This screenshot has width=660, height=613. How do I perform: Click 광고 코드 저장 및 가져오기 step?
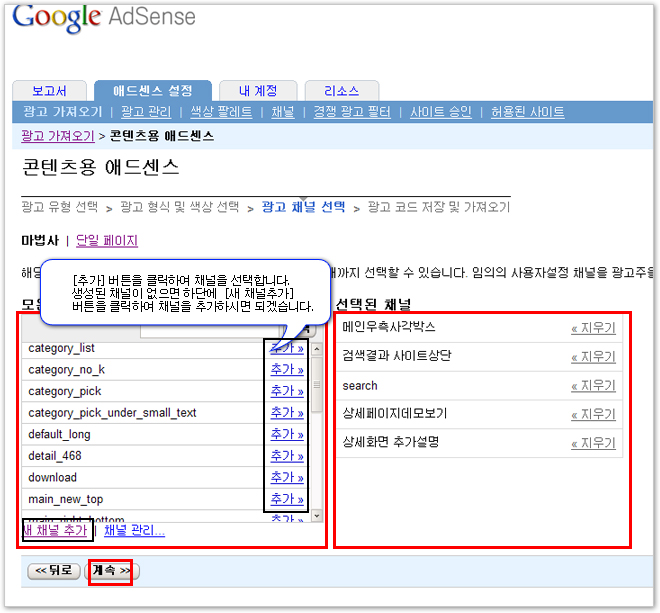439,207
